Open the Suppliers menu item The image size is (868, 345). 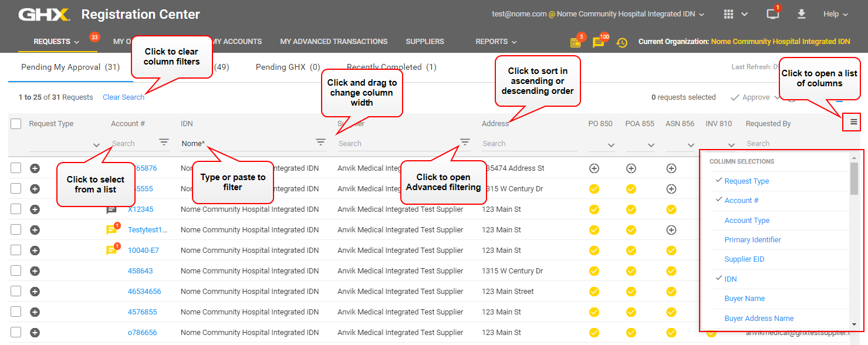pos(424,42)
